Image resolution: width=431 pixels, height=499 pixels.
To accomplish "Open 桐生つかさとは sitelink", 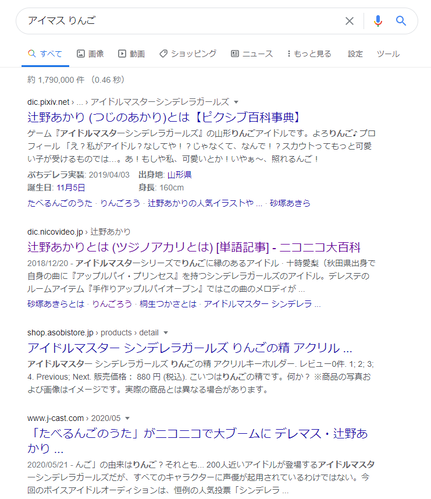I will [168, 304].
